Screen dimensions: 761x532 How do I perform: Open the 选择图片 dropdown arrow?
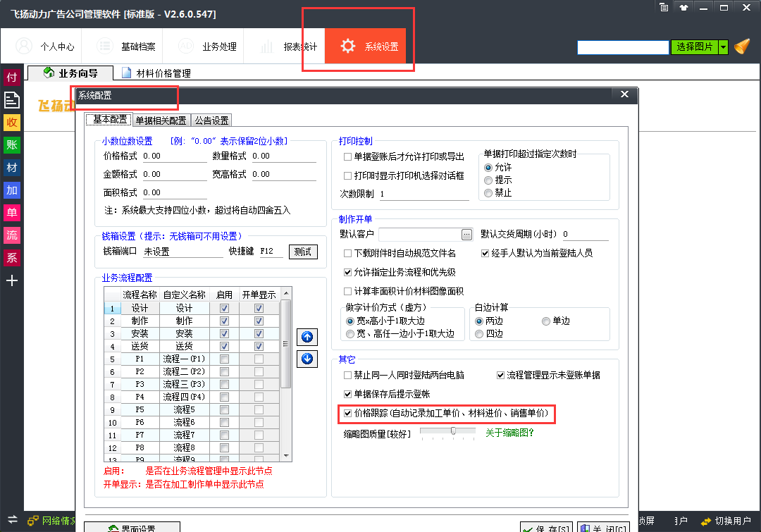click(x=723, y=47)
